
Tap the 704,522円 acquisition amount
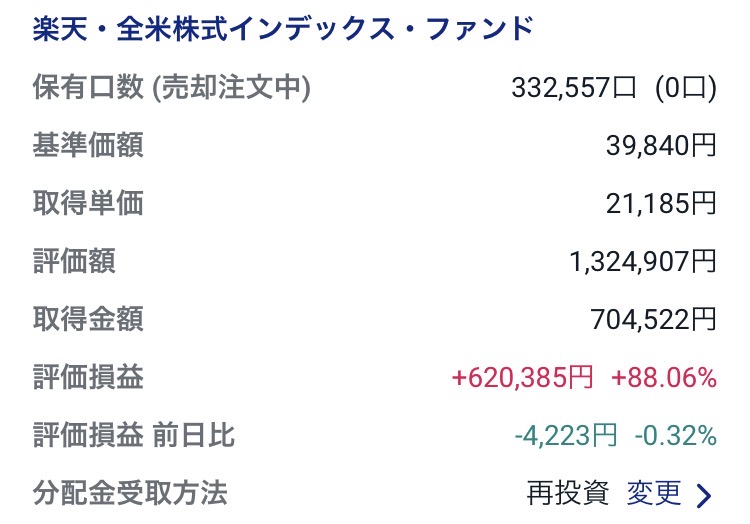click(653, 320)
